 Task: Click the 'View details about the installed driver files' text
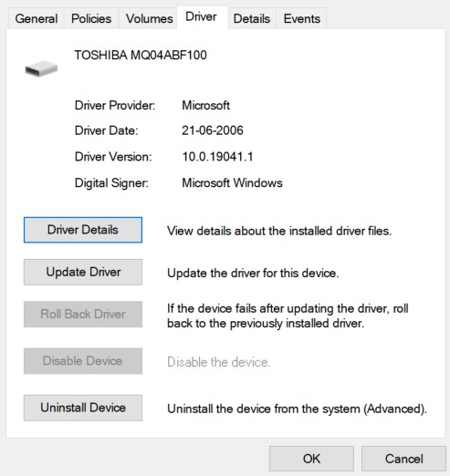coord(279,231)
